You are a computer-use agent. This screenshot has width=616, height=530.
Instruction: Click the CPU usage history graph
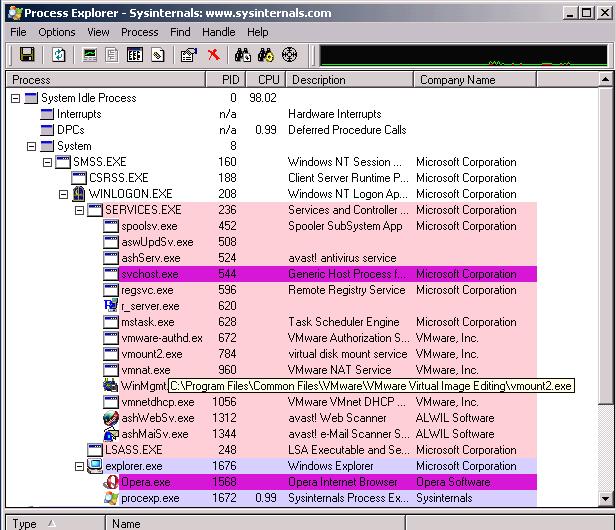[464, 55]
